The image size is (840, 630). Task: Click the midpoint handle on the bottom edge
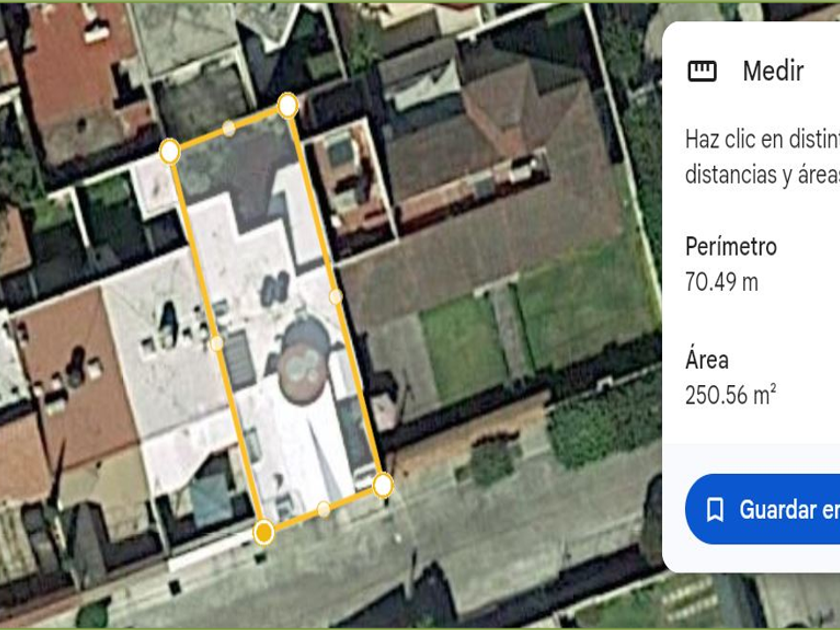pos(324,509)
